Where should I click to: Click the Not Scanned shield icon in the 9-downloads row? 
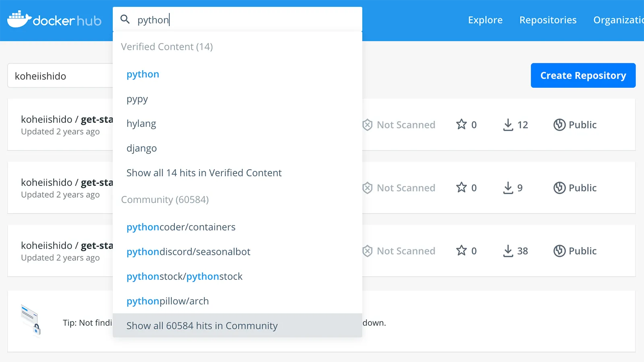(x=367, y=188)
